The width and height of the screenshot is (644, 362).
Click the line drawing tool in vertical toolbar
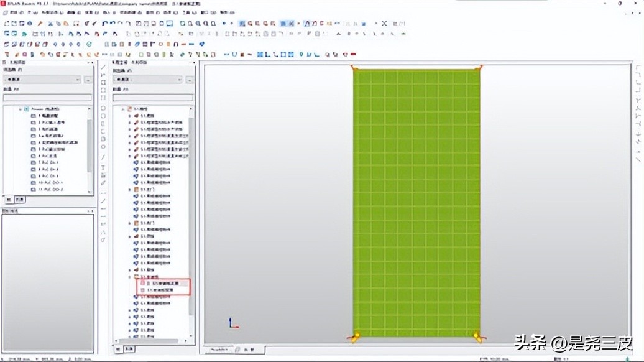coord(103,66)
